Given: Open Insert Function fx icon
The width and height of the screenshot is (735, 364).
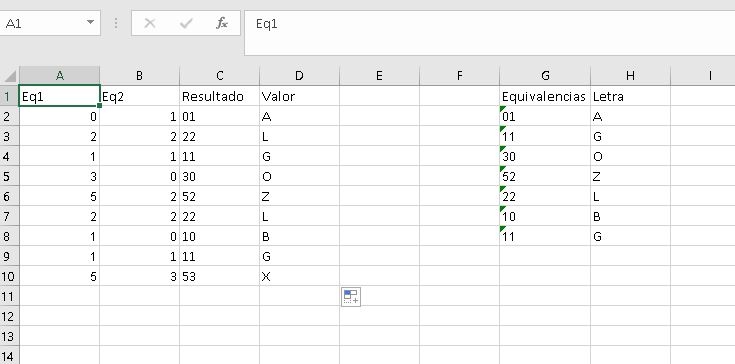Looking at the screenshot, I should point(221,23).
